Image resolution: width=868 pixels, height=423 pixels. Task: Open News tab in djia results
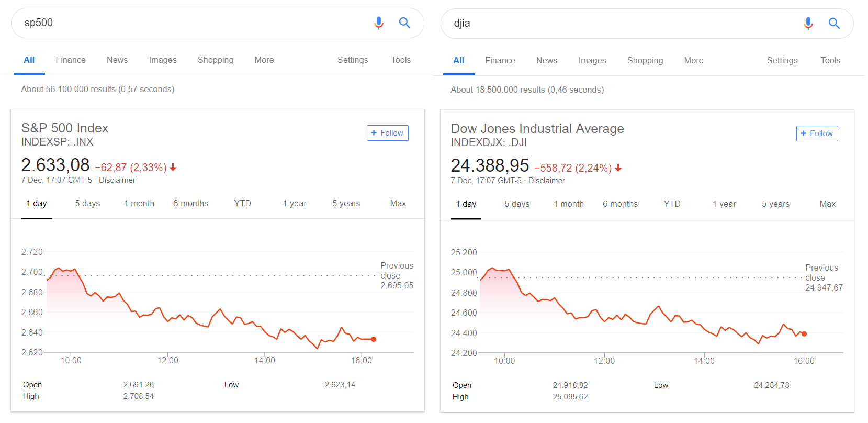tap(547, 60)
